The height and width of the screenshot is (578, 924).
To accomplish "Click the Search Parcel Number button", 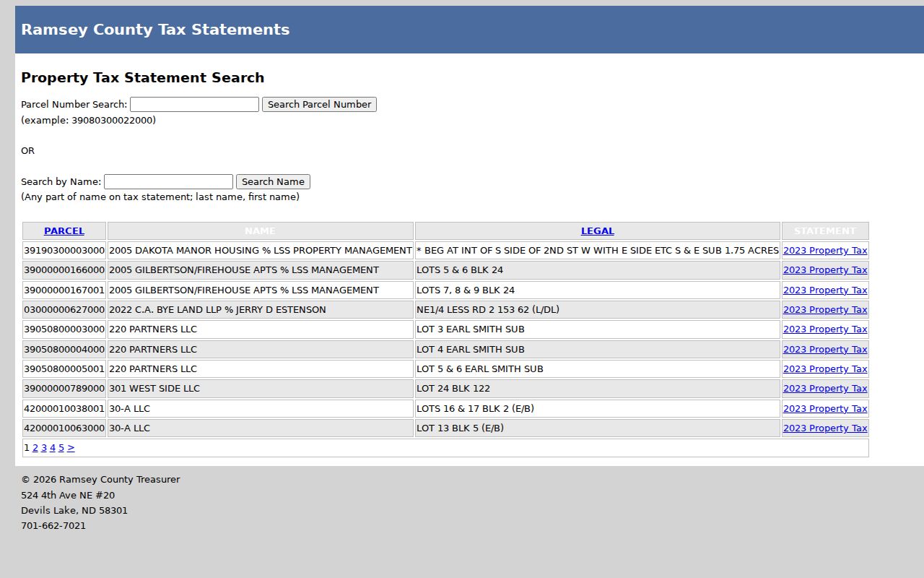I will [319, 104].
